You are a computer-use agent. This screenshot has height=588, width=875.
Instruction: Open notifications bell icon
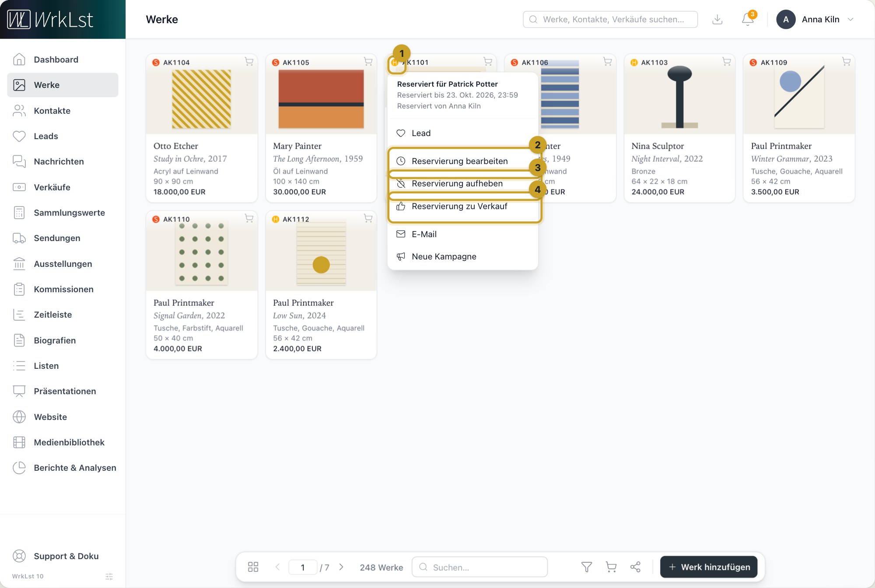pyautogui.click(x=748, y=20)
